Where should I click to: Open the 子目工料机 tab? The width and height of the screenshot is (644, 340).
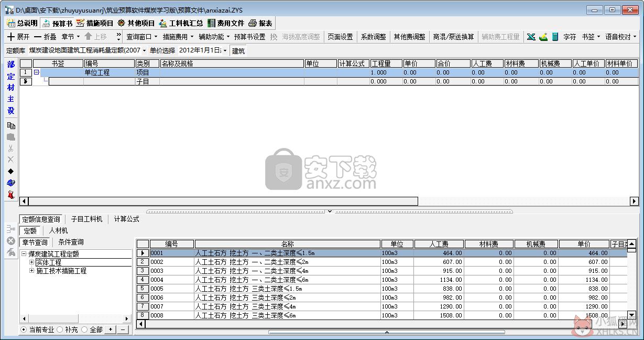86,219
